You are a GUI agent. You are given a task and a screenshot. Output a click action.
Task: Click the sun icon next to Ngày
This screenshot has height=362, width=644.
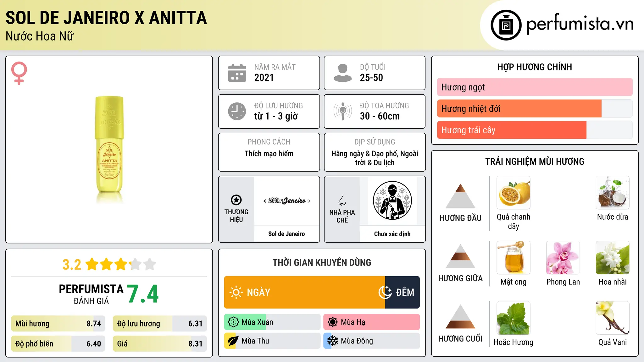pyautogui.click(x=236, y=292)
